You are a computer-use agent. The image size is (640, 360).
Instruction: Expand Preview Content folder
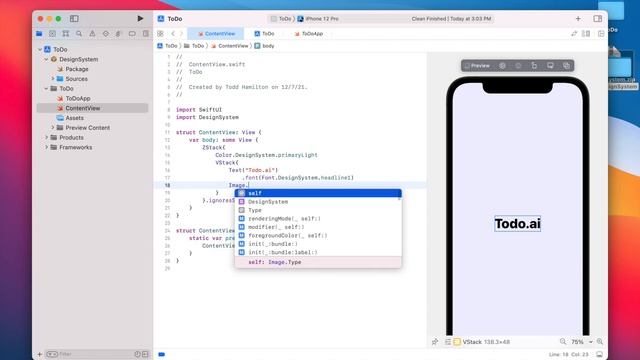53,128
